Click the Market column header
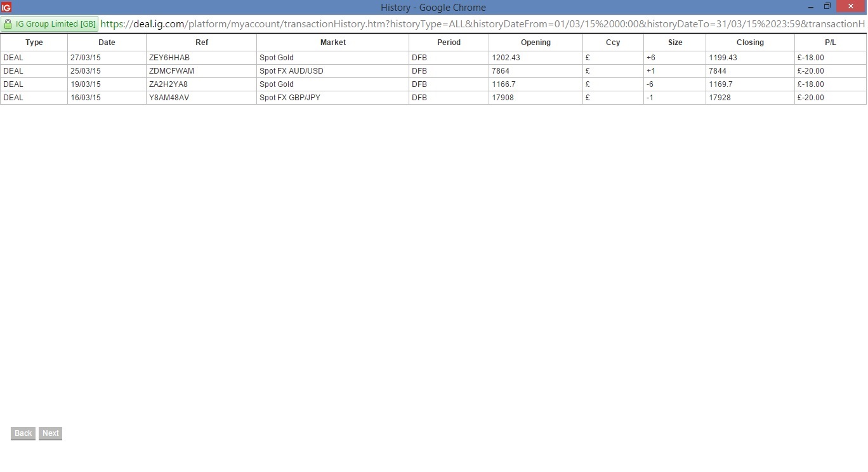The image size is (868, 472). coord(333,43)
